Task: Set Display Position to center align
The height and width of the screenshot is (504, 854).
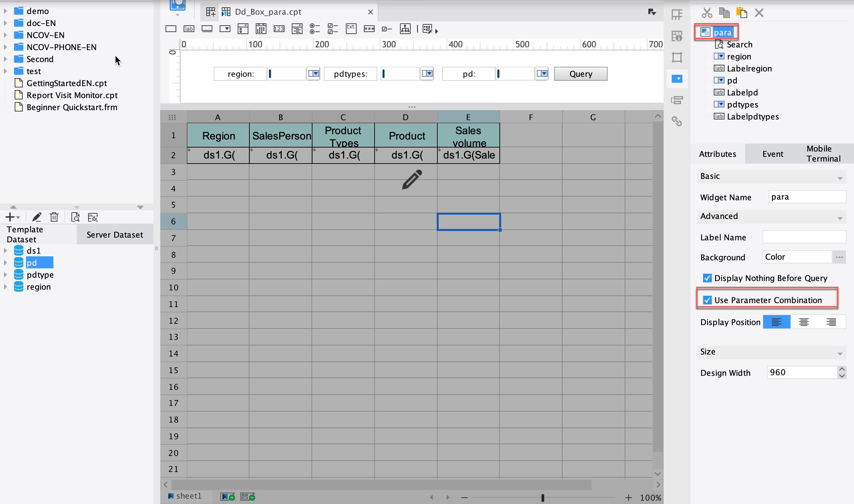Action: coord(804,322)
